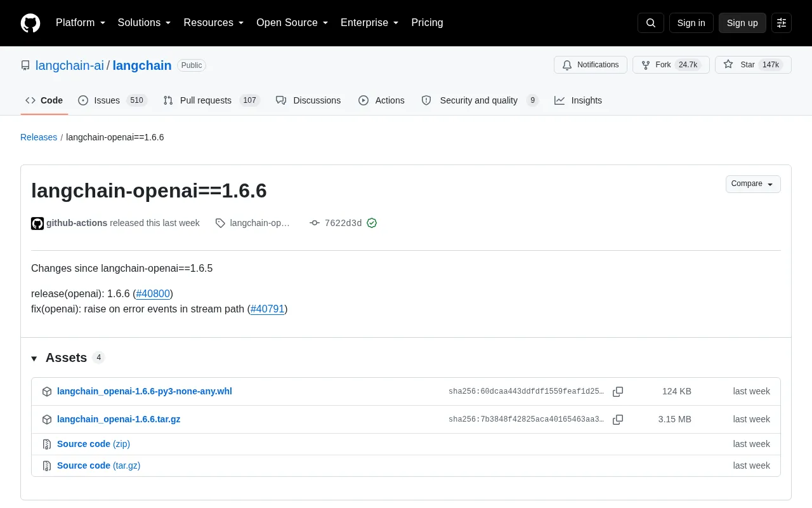The height and width of the screenshot is (508, 812).
Task: Click the 124 KB file size
Action: [x=677, y=391]
